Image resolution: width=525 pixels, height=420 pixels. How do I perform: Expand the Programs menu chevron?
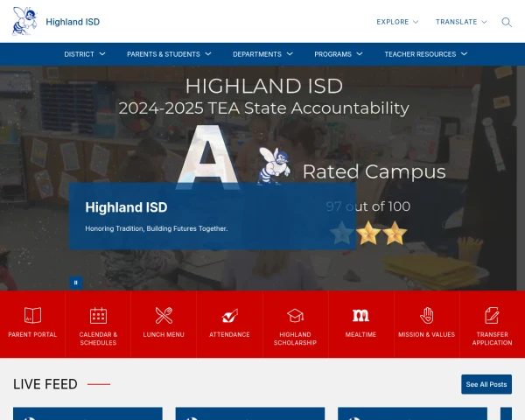pyautogui.click(x=360, y=54)
